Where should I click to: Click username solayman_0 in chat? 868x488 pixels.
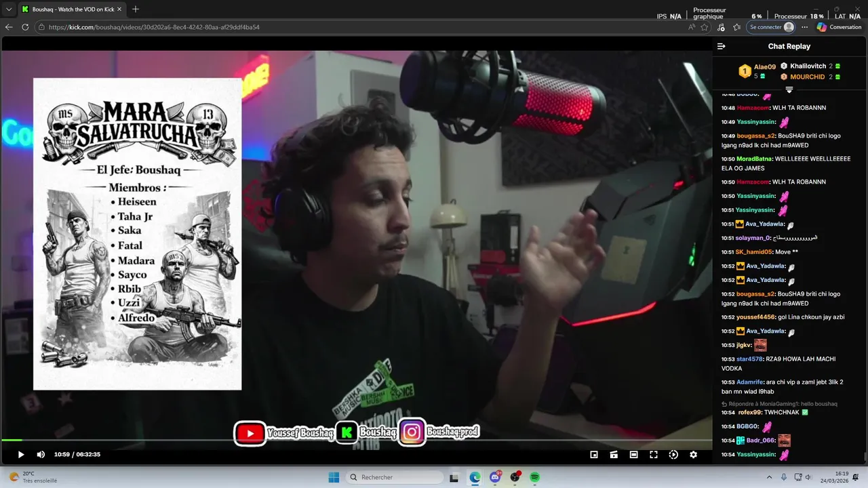pos(753,238)
